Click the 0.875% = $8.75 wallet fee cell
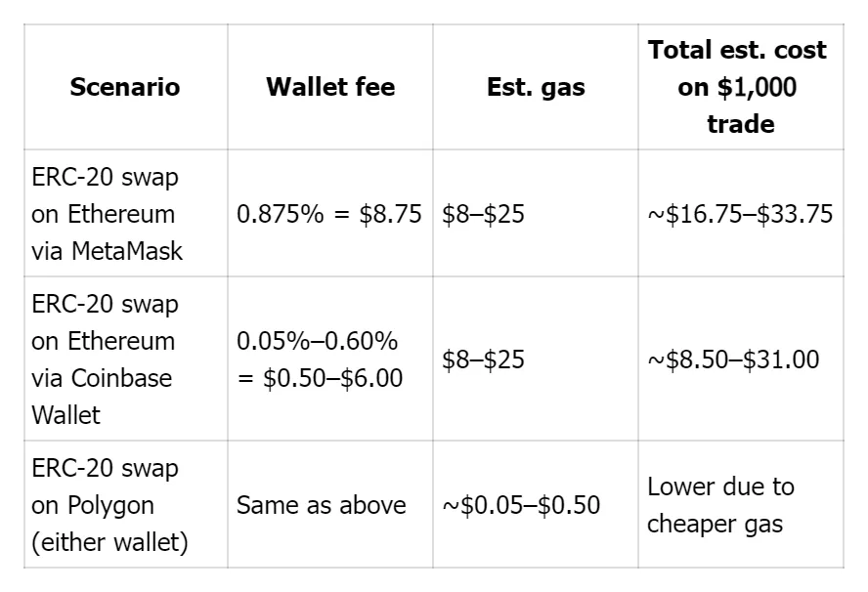868x592 pixels. coord(329,213)
